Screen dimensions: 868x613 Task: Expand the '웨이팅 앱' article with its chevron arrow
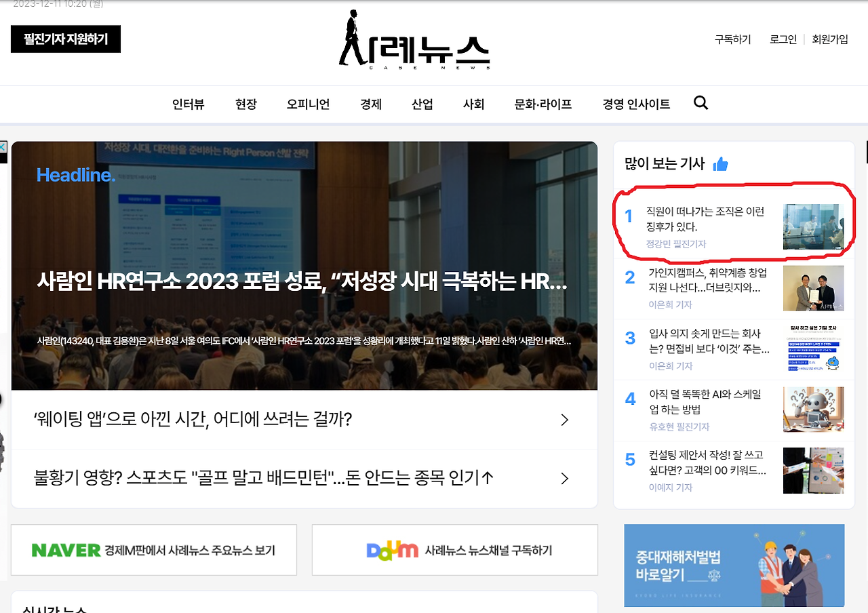tap(564, 420)
